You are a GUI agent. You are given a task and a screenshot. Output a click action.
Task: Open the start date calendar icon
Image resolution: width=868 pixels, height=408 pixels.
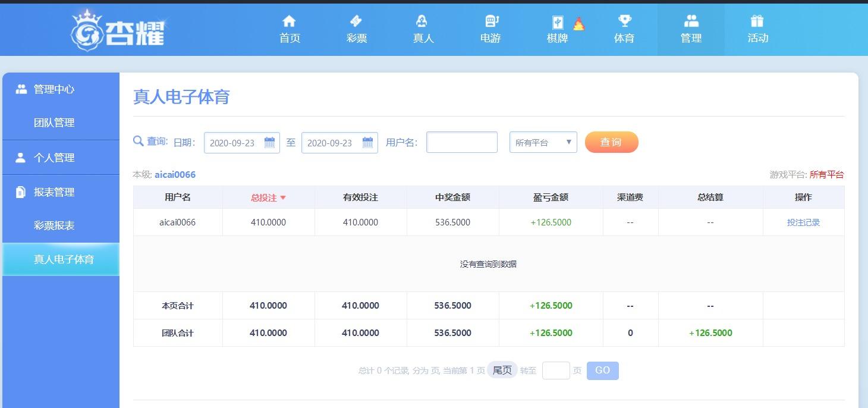(x=270, y=142)
